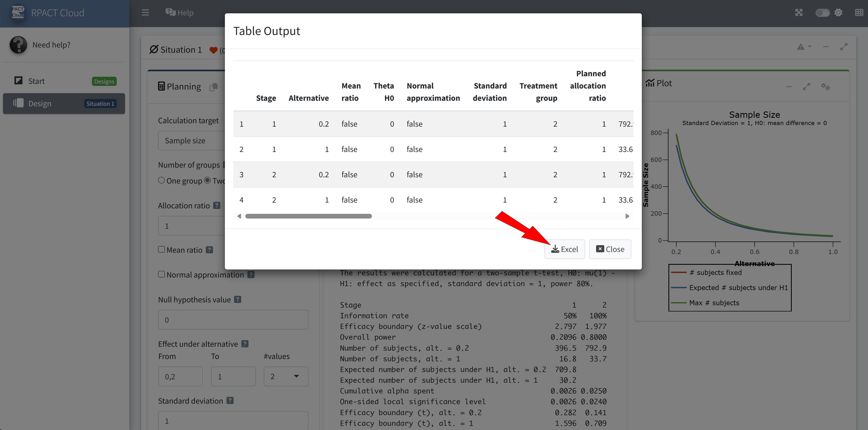Viewport: 868px width, 430px height.
Task: Download table via Excel button
Action: pos(564,249)
